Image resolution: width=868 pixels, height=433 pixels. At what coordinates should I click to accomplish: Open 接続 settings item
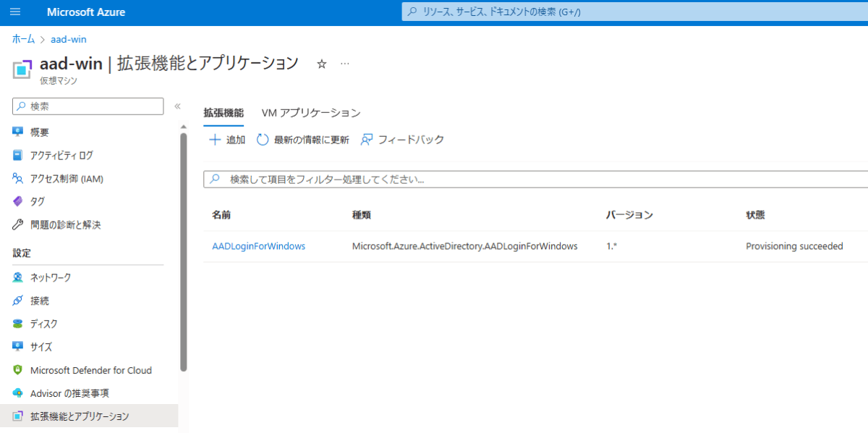click(x=40, y=300)
